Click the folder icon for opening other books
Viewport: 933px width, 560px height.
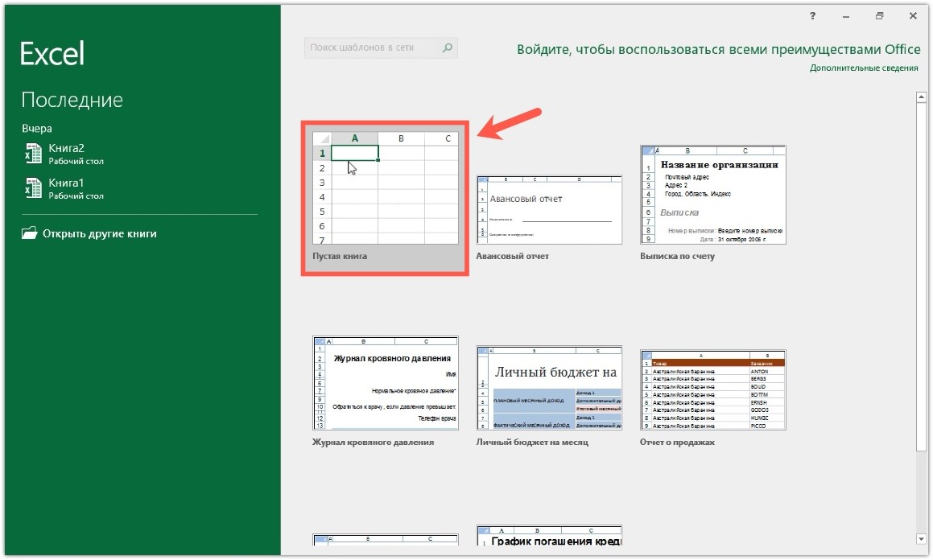(29, 233)
